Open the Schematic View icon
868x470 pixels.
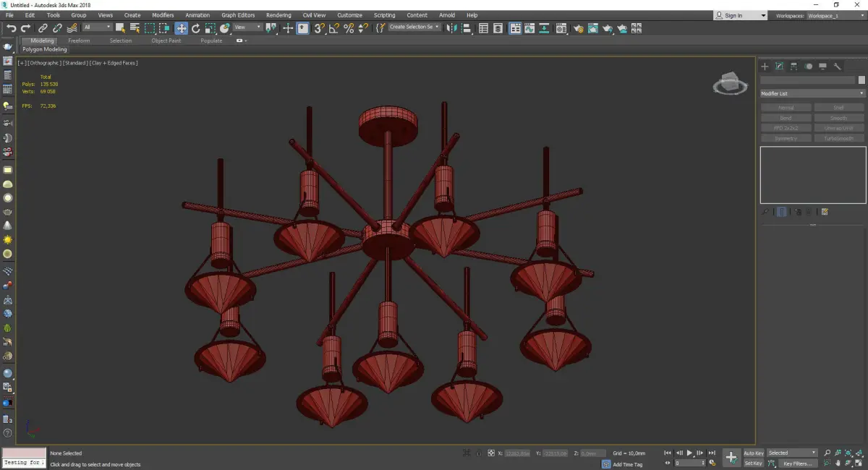point(545,28)
